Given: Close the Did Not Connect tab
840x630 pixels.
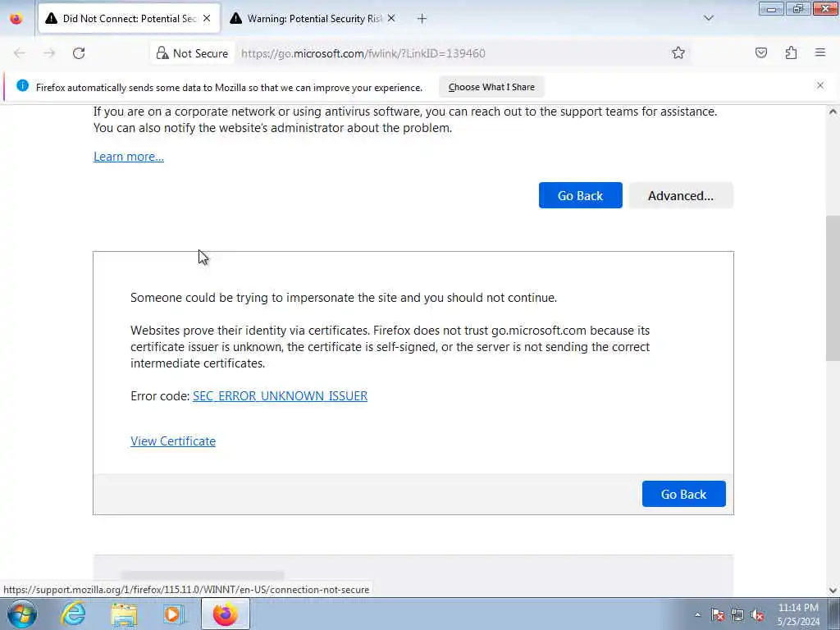Looking at the screenshot, I should point(207,19).
